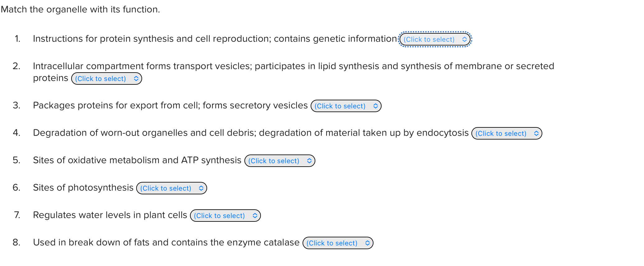Screen dimensions: 644x266
Task: Open dropdown for degradation by endocytosis question
Action: (x=507, y=133)
